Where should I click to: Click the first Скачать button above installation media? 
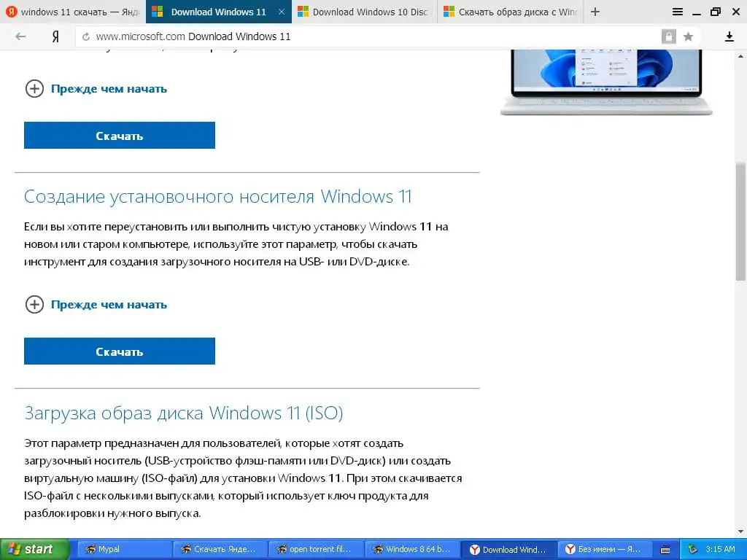tap(120, 135)
